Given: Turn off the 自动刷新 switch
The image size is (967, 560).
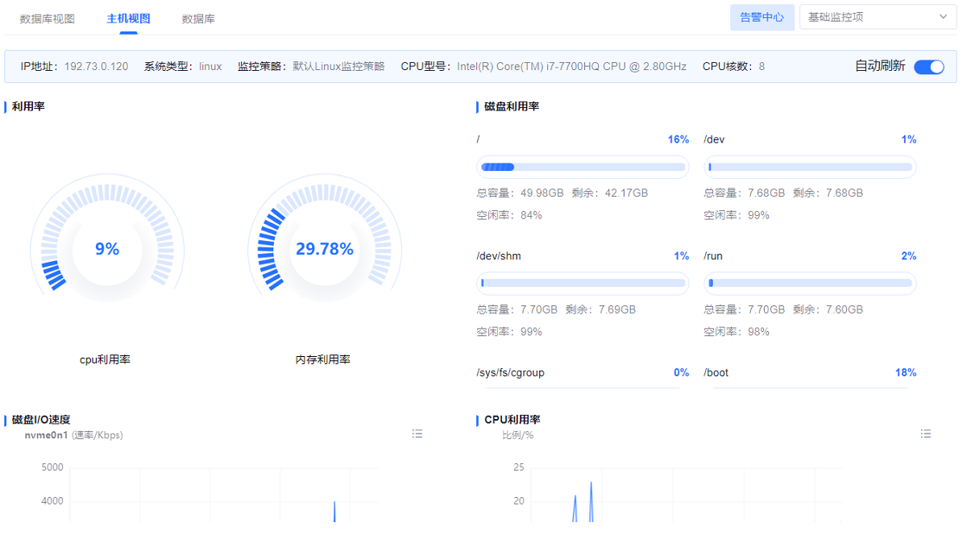Looking at the screenshot, I should (x=928, y=67).
